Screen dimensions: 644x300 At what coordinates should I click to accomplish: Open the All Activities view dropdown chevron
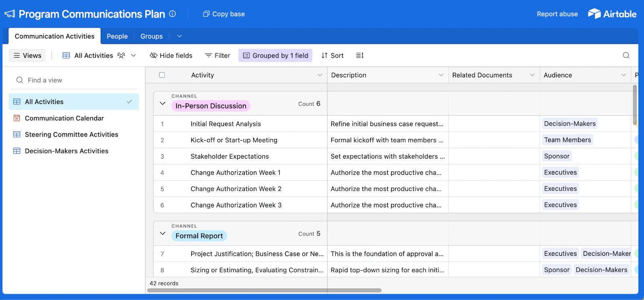(x=134, y=56)
